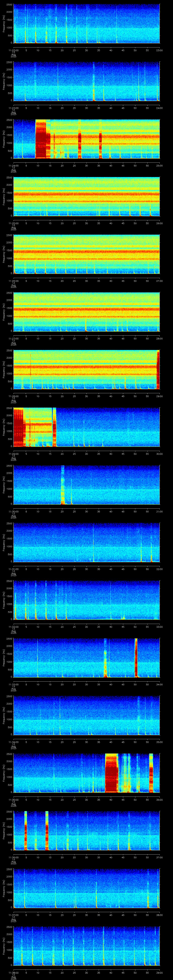The image size is (173, 980).
Task: Click the 23:00 end time label
Action: [x=160, y=50]
